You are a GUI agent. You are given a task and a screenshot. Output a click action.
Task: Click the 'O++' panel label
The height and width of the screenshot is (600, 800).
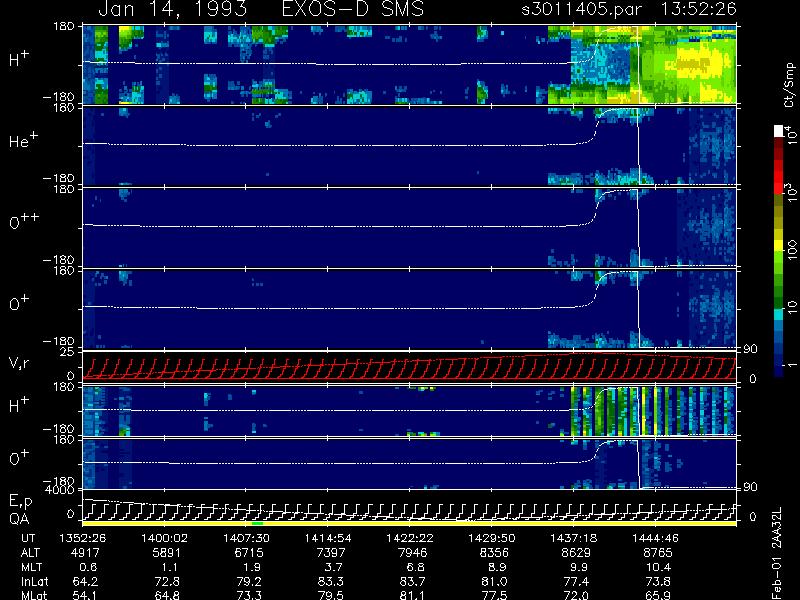pos(24,220)
